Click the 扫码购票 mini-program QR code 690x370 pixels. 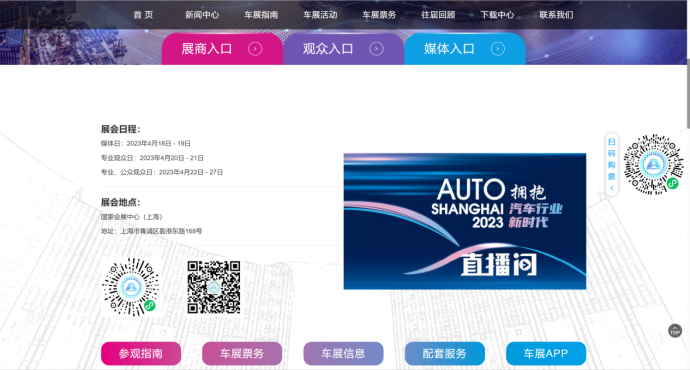pos(653,165)
